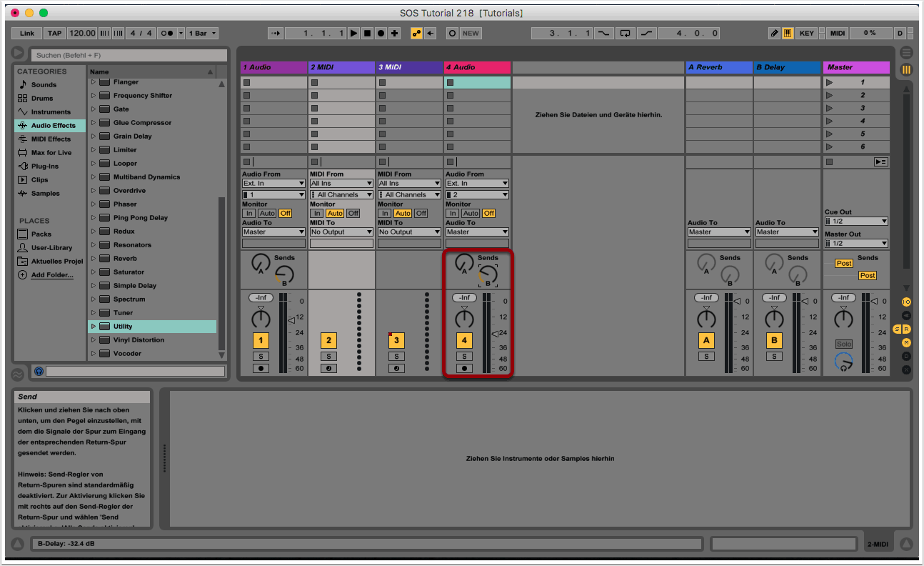Adjust Send B knob on track 4

(488, 274)
